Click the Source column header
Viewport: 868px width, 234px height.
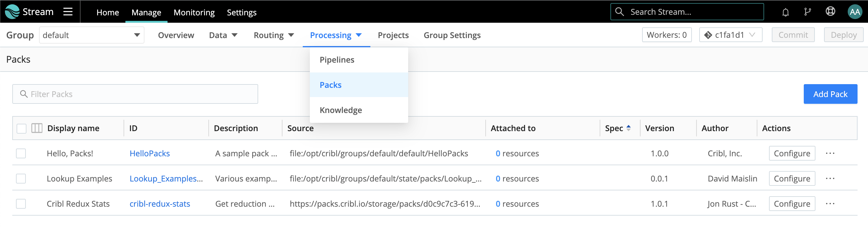(300, 128)
